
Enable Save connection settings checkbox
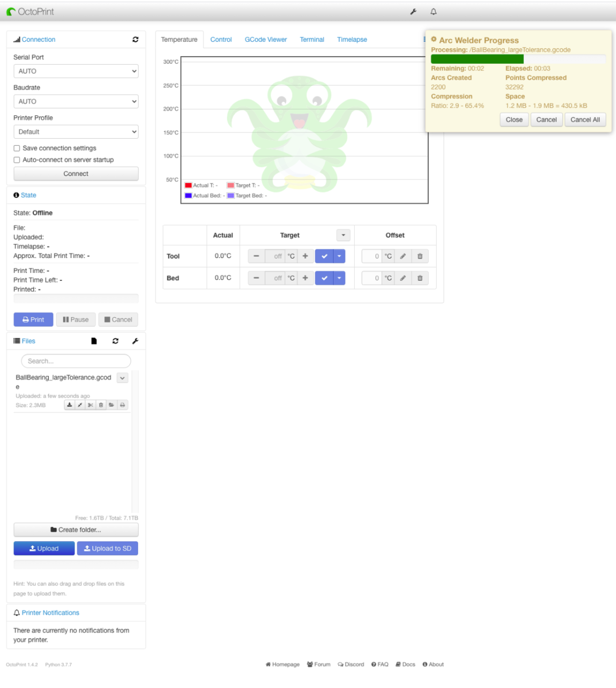click(17, 148)
